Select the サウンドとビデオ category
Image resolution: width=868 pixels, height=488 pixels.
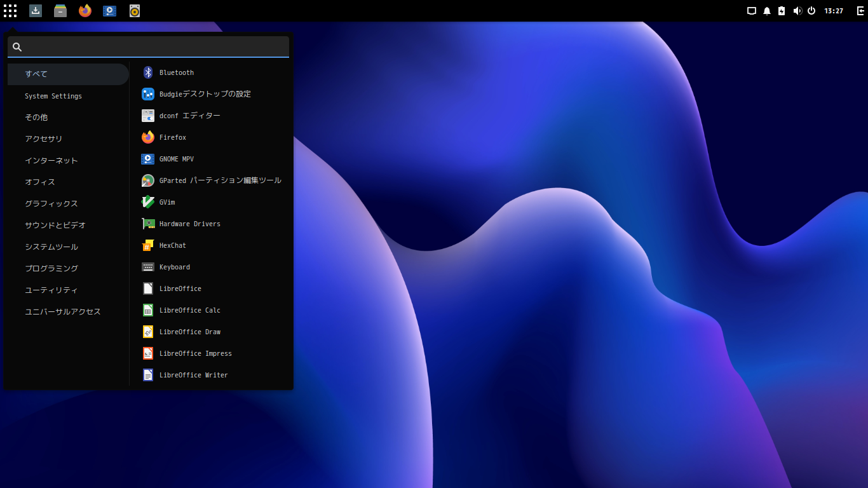[x=69, y=226]
